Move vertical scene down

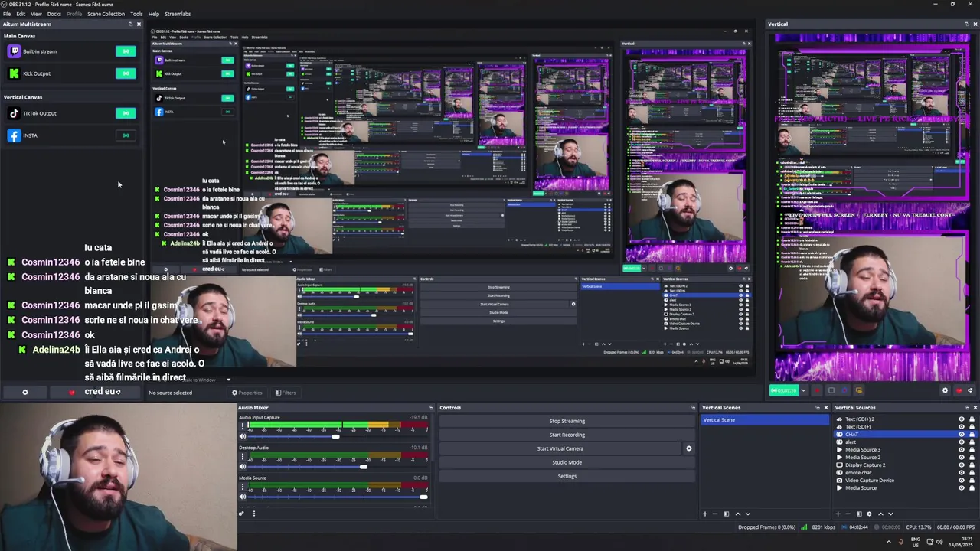(748, 514)
